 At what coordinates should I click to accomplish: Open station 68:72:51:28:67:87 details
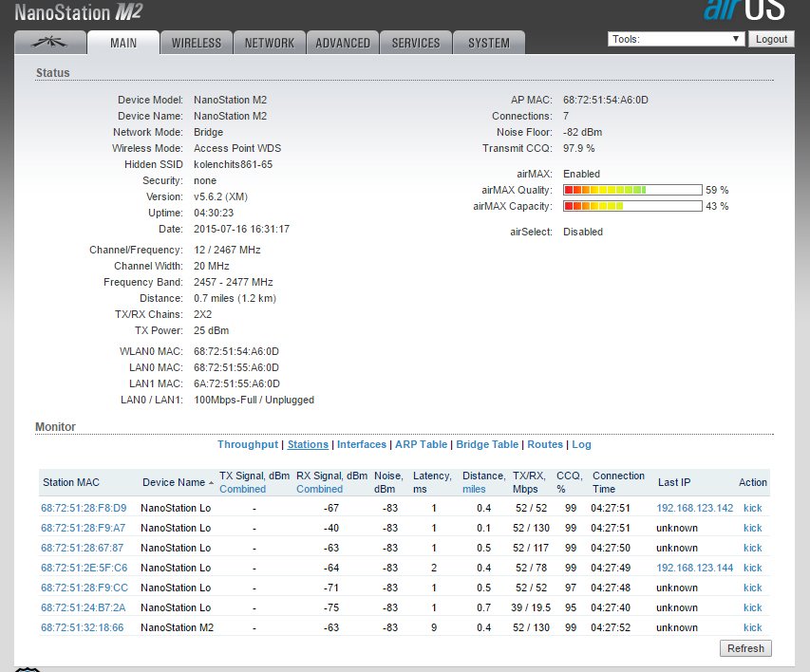pyautogui.click(x=82, y=548)
